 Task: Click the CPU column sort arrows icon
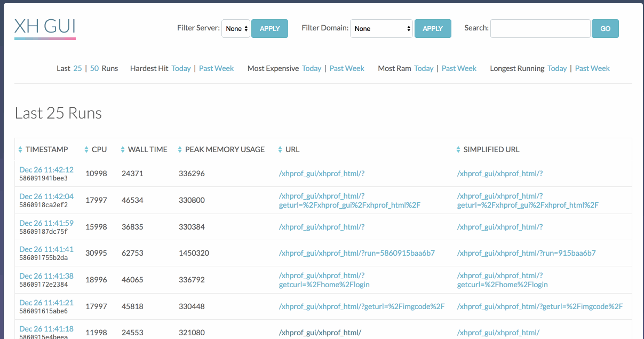click(87, 150)
